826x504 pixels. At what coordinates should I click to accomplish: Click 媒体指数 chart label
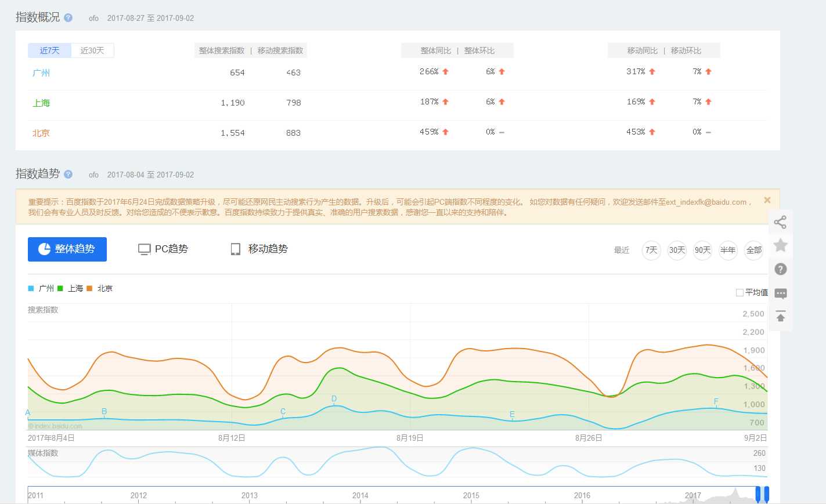[x=43, y=453]
